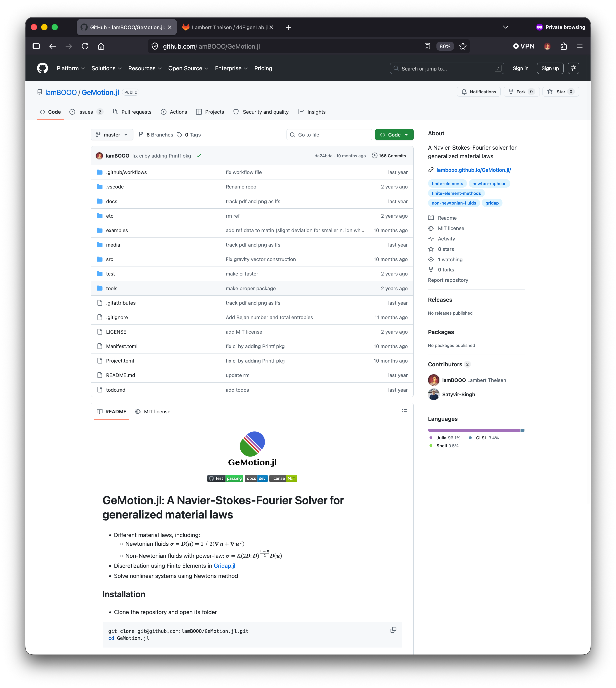Bookmark this page with the star icon
Image resolution: width=616 pixels, height=688 pixels.
click(x=463, y=46)
